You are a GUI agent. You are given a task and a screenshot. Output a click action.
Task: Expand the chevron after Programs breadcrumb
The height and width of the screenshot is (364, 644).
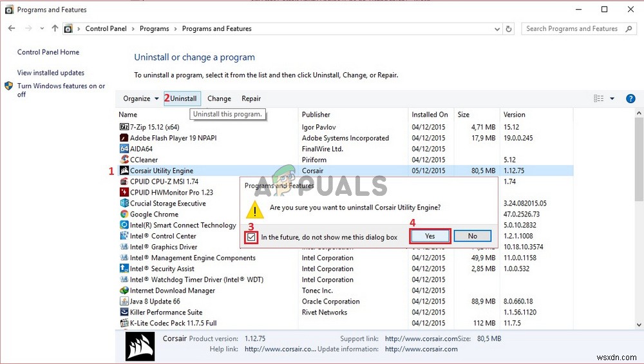[x=175, y=29]
